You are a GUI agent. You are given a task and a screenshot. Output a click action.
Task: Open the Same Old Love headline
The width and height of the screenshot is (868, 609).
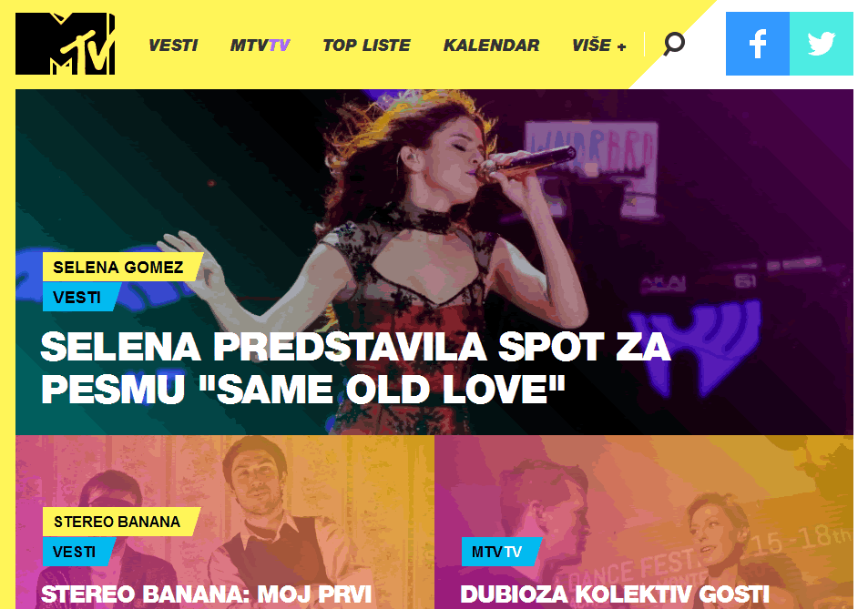[355, 369]
